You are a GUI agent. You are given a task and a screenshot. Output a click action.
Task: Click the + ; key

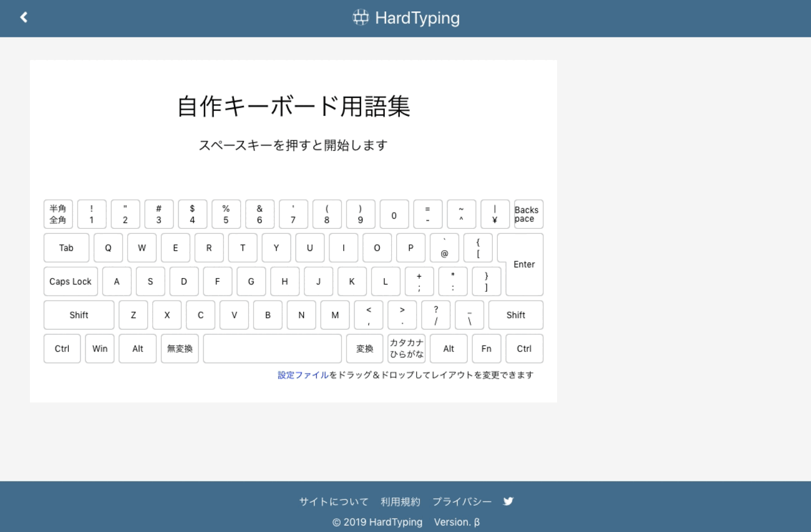pyautogui.click(x=420, y=281)
